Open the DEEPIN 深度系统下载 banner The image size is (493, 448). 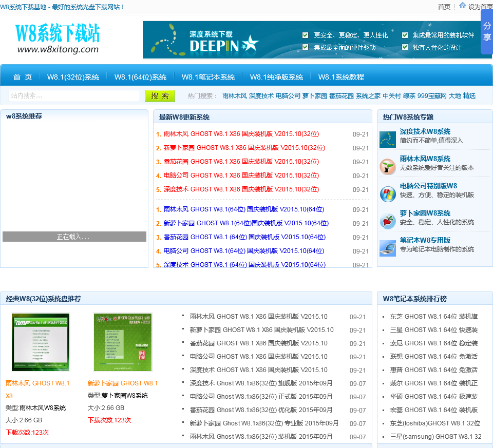click(x=317, y=40)
